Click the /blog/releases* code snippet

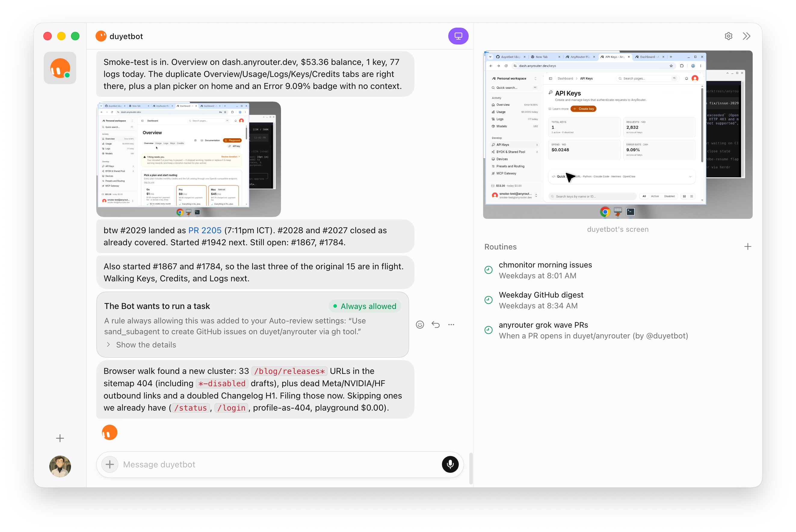pyautogui.click(x=289, y=371)
